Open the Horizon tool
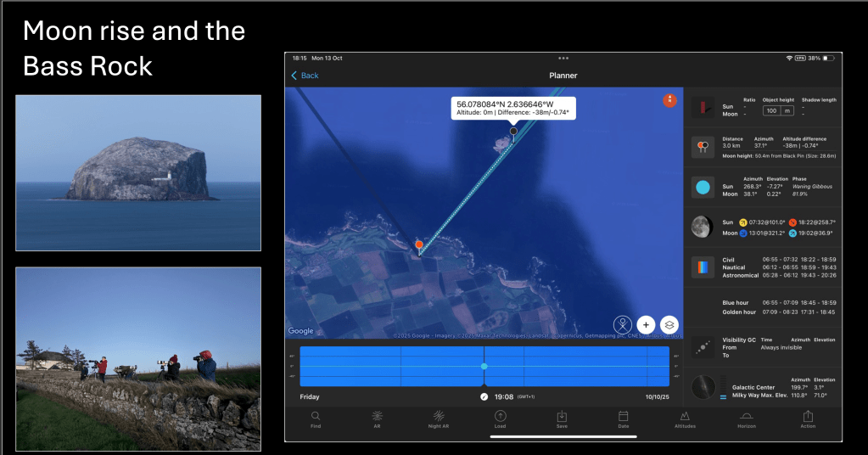868x455 pixels. [x=747, y=419]
